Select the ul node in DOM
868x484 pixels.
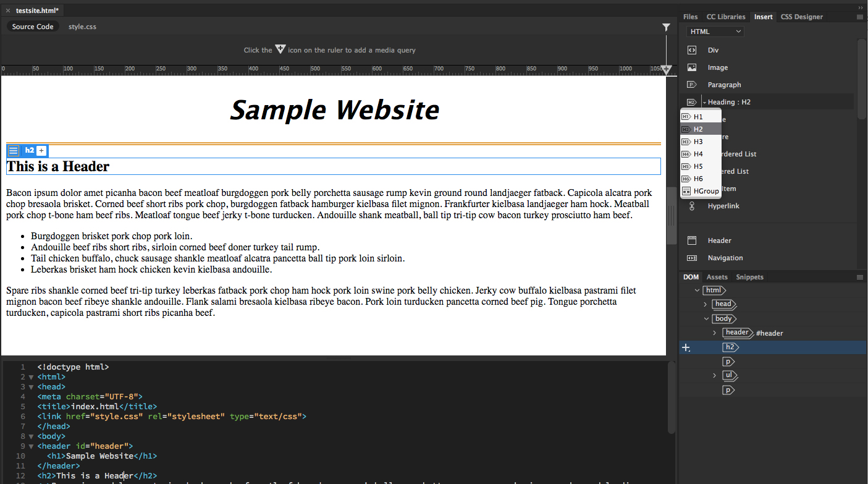[730, 375]
